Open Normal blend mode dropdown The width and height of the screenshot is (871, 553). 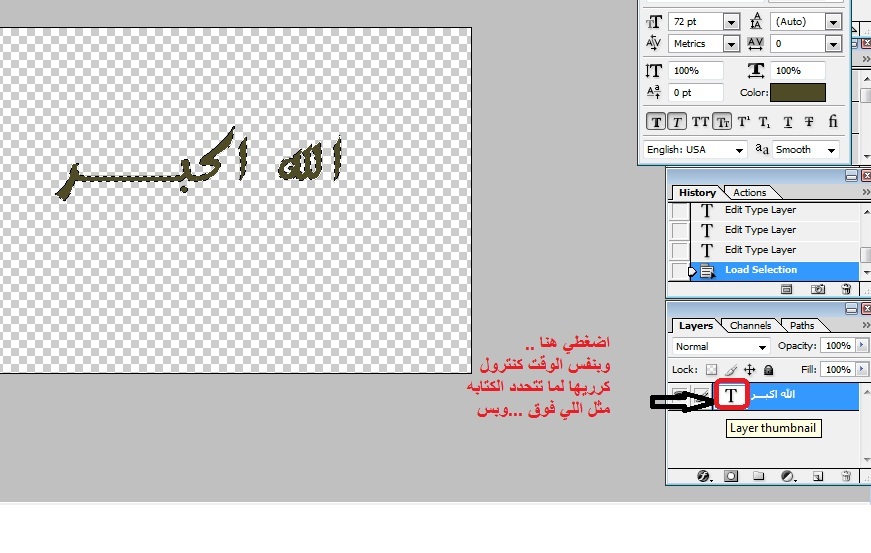tap(762, 346)
